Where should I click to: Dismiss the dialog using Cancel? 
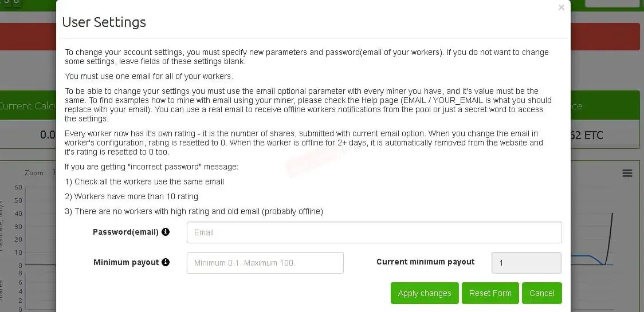pyautogui.click(x=541, y=293)
